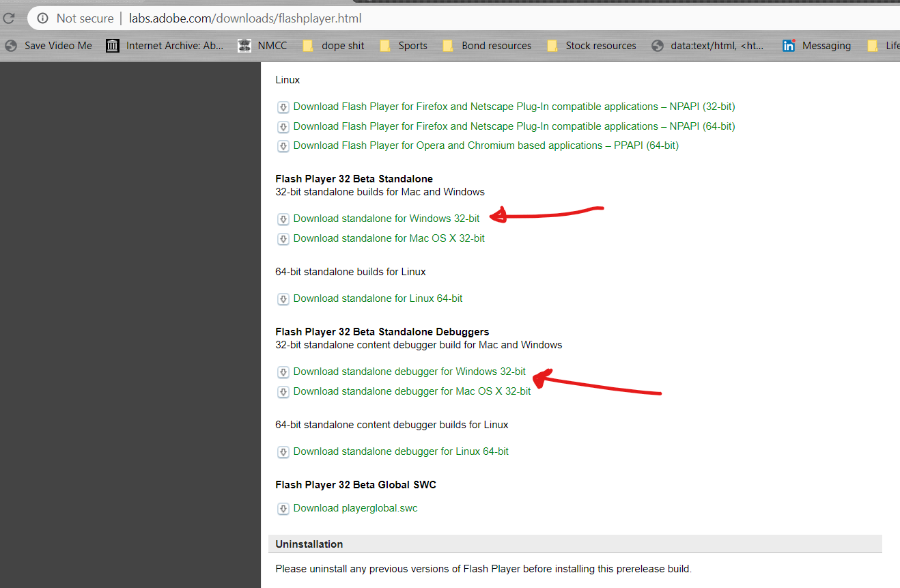The height and width of the screenshot is (588, 900).
Task: Click the NMCC bookmark favicon
Action: pos(244,46)
